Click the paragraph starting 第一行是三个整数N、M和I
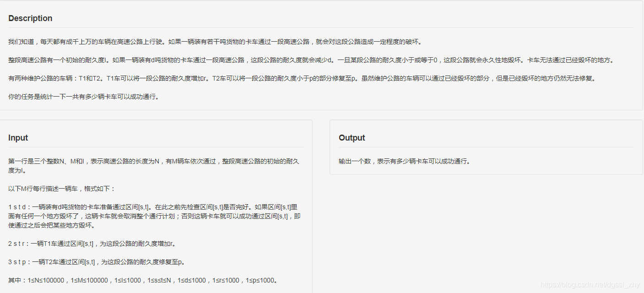 point(154,166)
